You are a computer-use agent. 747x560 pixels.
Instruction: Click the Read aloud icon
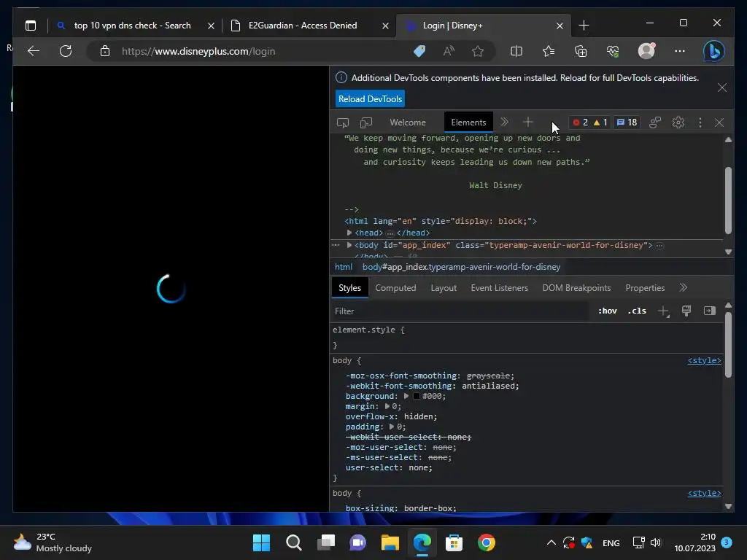pyautogui.click(x=449, y=51)
